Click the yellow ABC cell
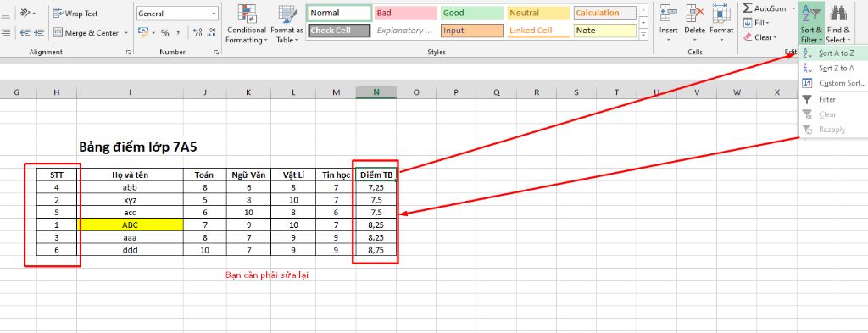868x333 pixels. (130, 225)
